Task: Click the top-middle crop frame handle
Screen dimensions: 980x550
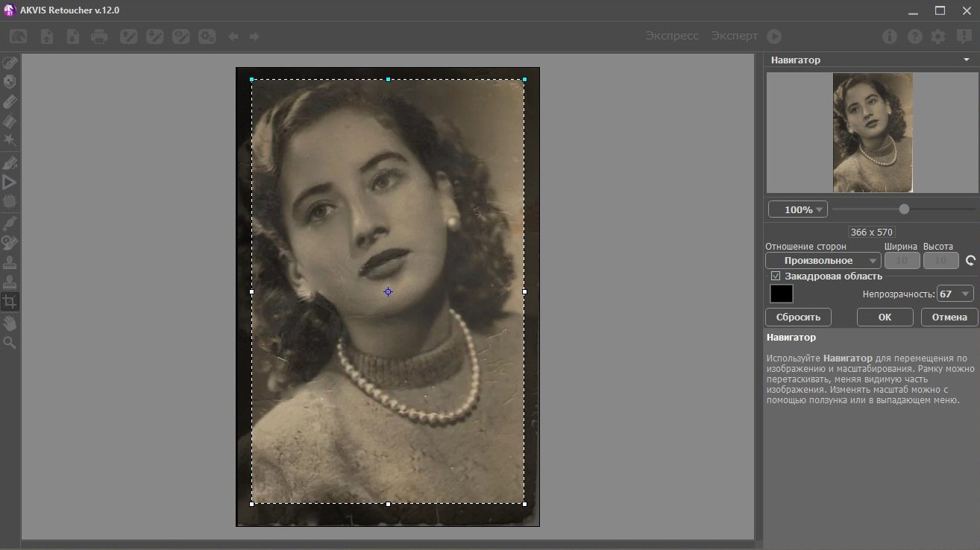Action: point(388,79)
